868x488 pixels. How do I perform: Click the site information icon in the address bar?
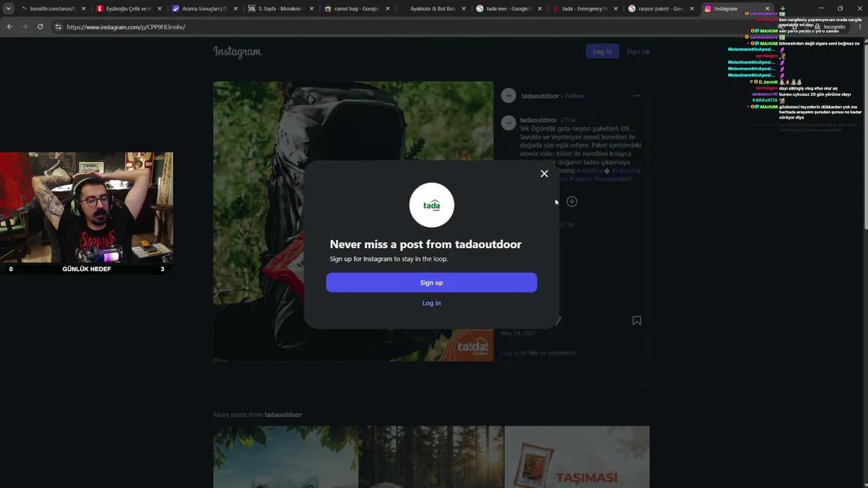tap(58, 26)
